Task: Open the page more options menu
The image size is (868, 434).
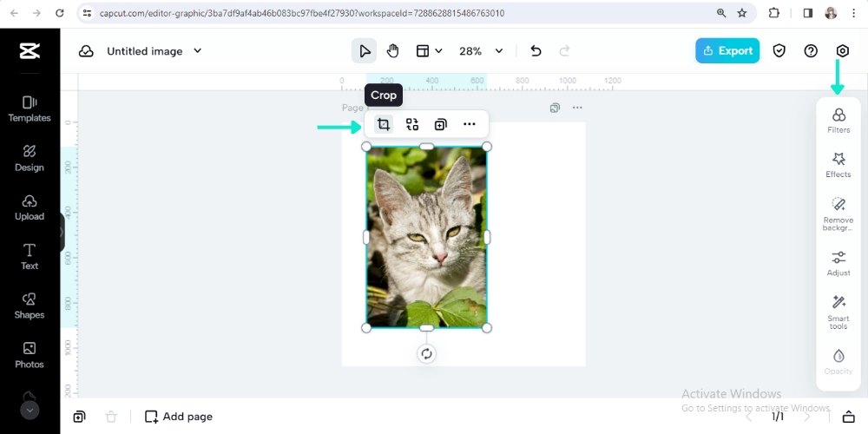Action: [577, 108]
